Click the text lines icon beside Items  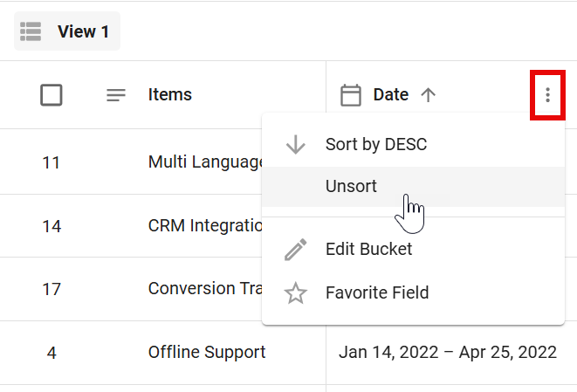pos(116,95)
